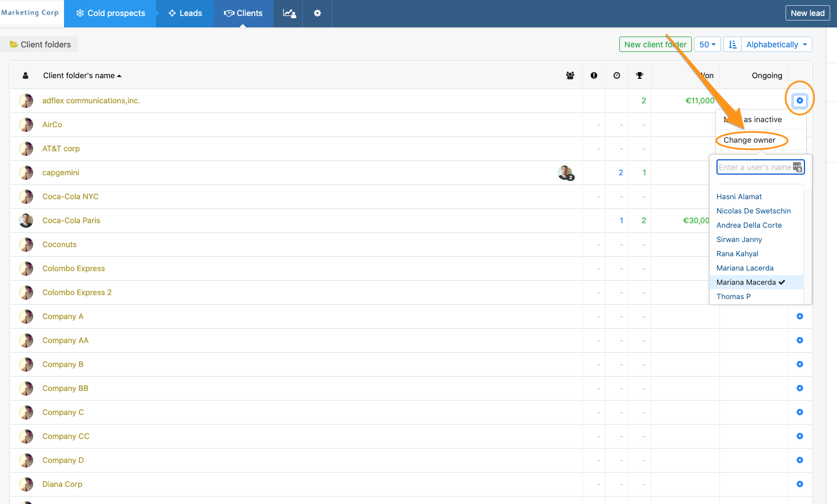The width and height of the screenshot is (837, 504).
Task: Open the '50' results-per-page dropdown
Action: click(x=707, y=44)
